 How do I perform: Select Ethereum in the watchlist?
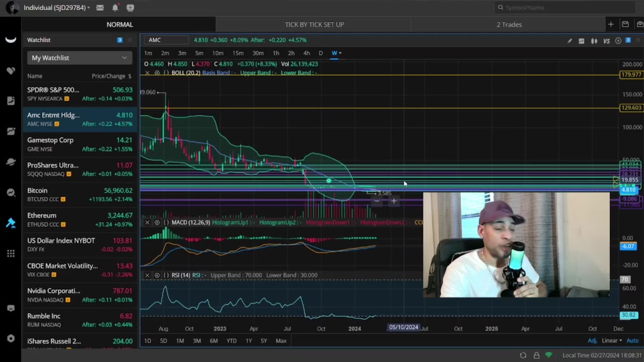pos(79,220)
